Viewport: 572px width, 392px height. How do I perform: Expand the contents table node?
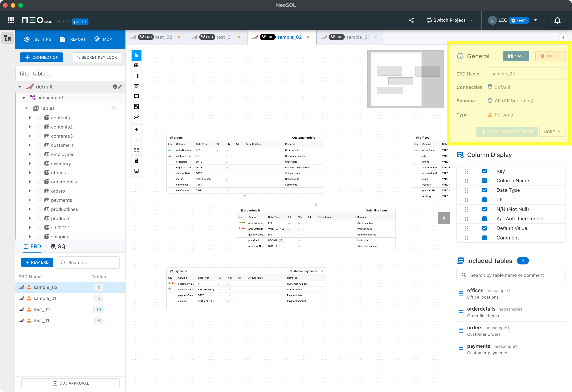30,118
